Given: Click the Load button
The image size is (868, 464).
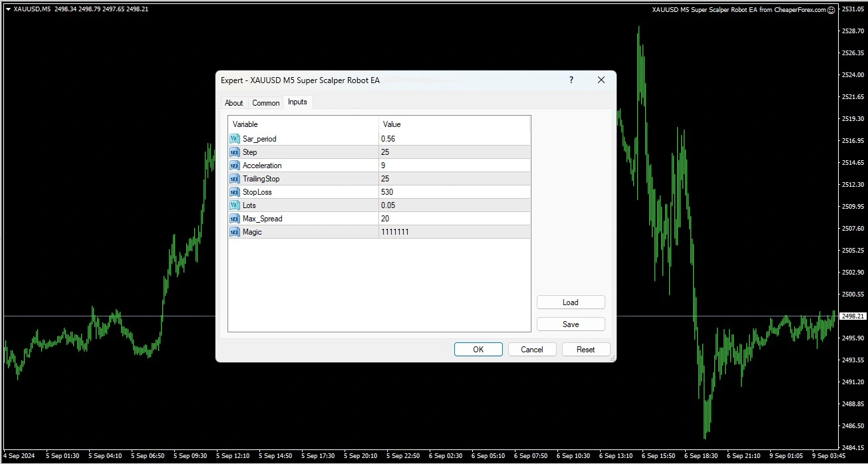Looking at the screenshot, I should tap(571, 302).
